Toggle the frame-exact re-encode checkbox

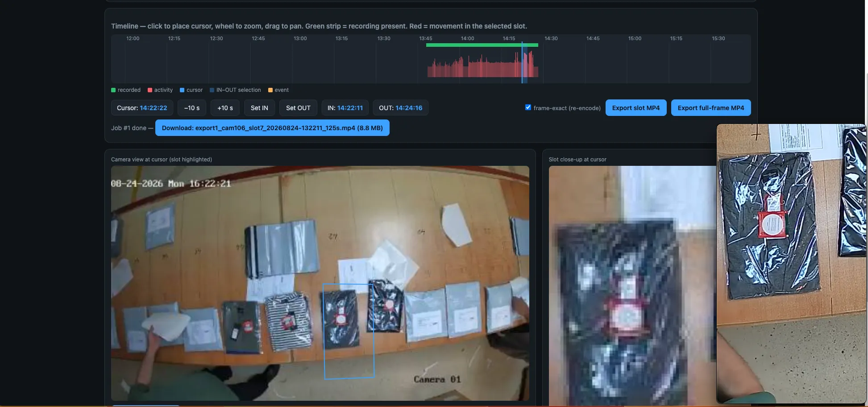coord(528,107)
